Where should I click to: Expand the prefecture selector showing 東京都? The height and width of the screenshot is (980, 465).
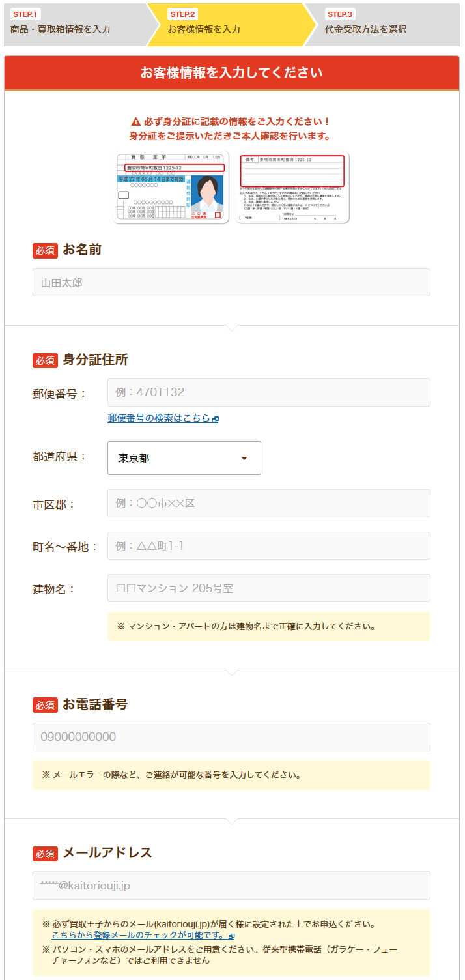184,458
